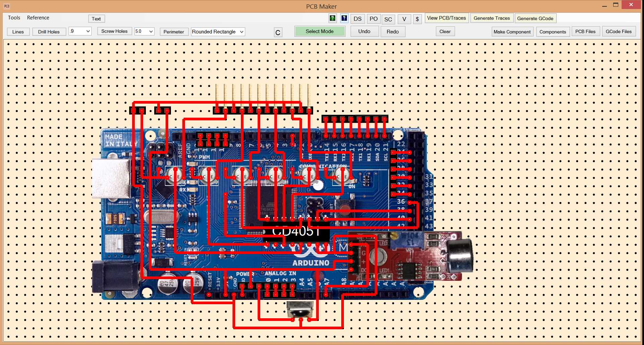Image resolution: width=644 pixels, height=345 pixels.
Task: Click the Clear button
Action: pyautogui.click(x=445, y=31)
